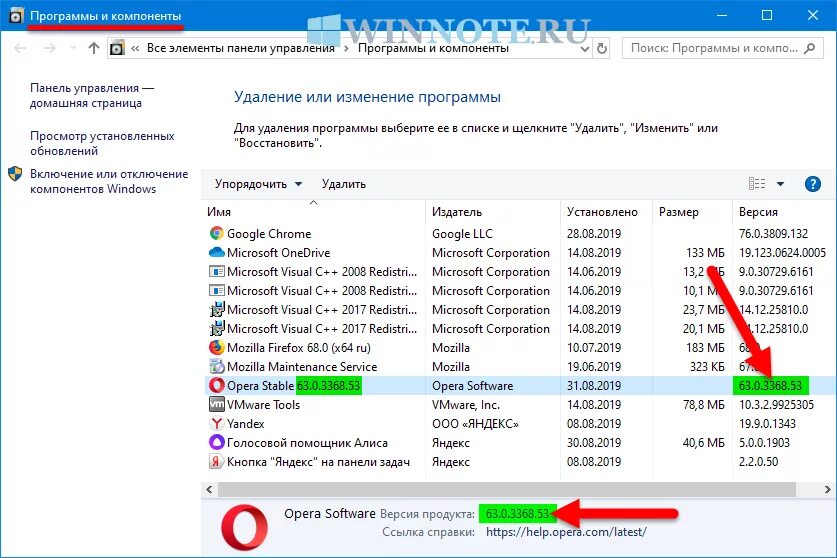The height and width of the screenshot is (558, 837).
Task: Click the control panel icon in address bar
Action: [x=117, y=49]
